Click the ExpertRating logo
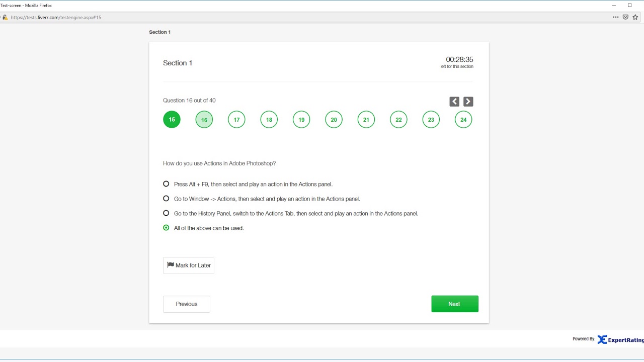The image size is (644, 362). coord(620,340)
